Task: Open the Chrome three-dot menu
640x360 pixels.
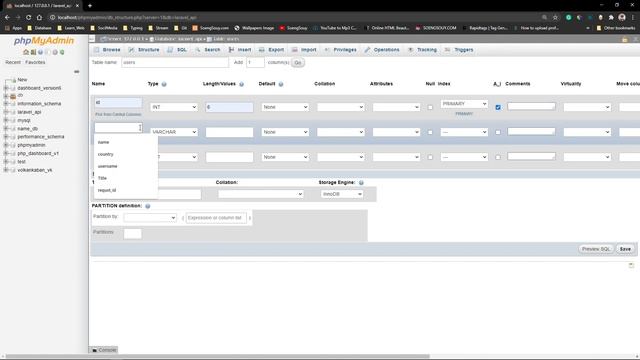Action: pos(633,18)
